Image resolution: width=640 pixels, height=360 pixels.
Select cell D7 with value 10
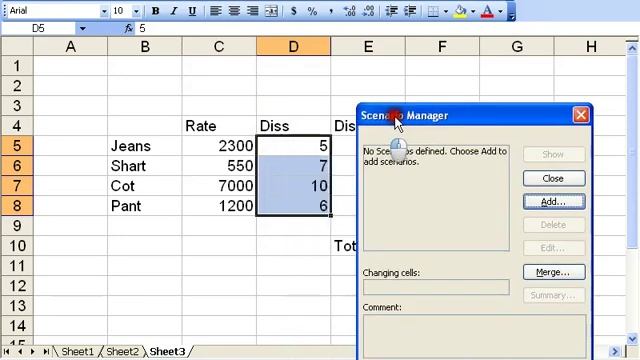(x=293, y=186)
